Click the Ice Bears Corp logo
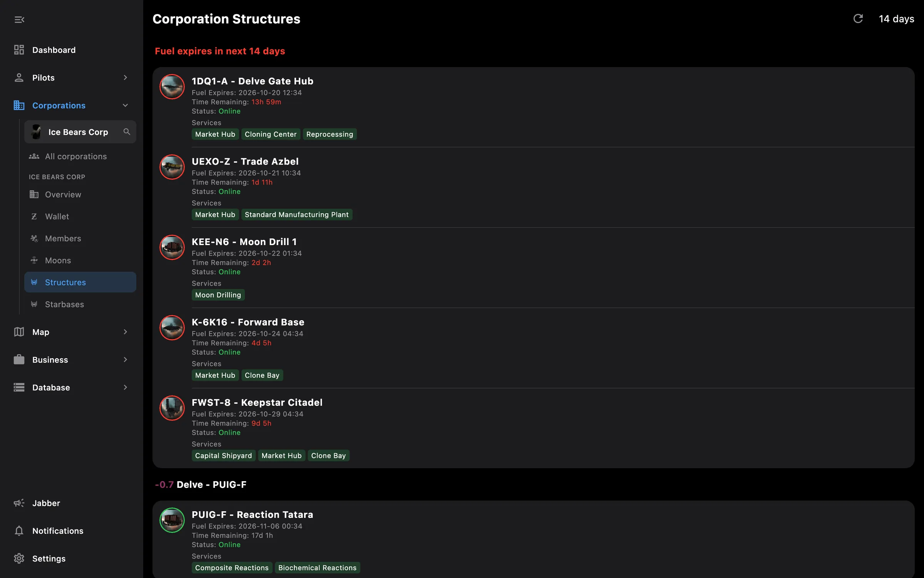 click(x=36, y=132)
